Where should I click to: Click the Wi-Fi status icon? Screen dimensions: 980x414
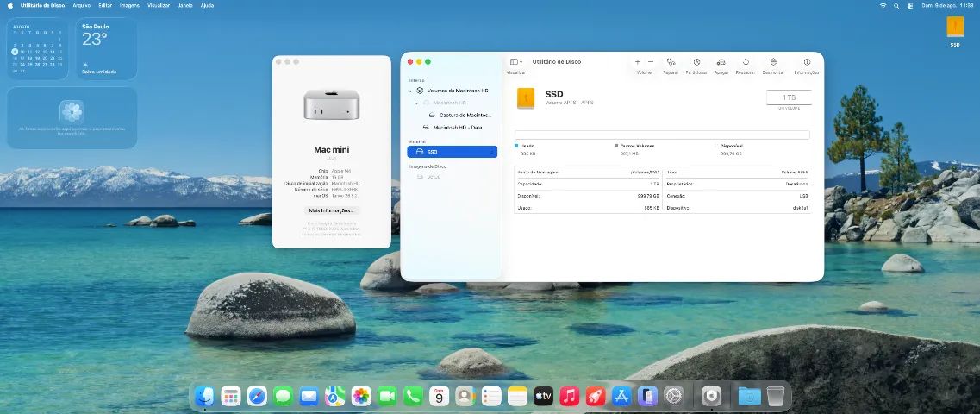click(x=883, y=5)
